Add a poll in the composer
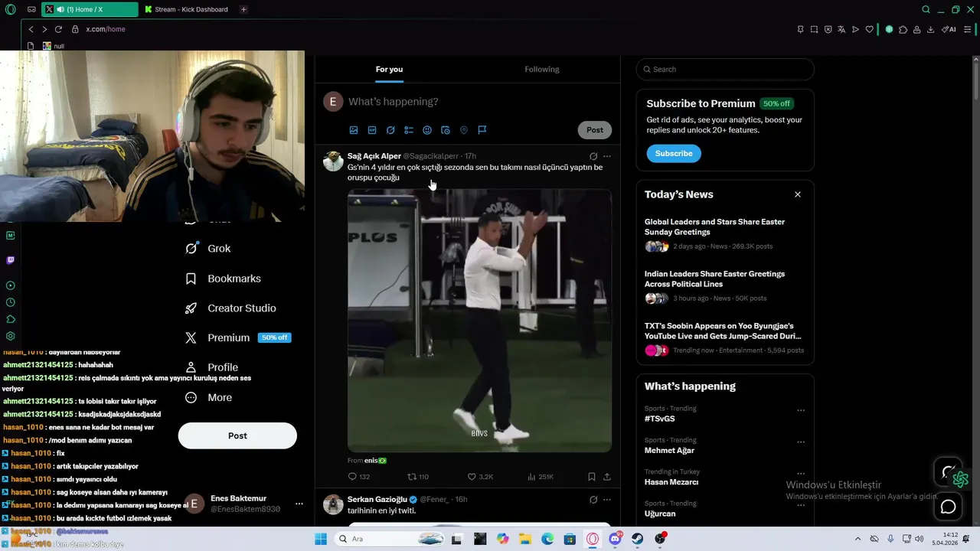The height and width of the screenshot is (551, 980). [x=409, y=130]
